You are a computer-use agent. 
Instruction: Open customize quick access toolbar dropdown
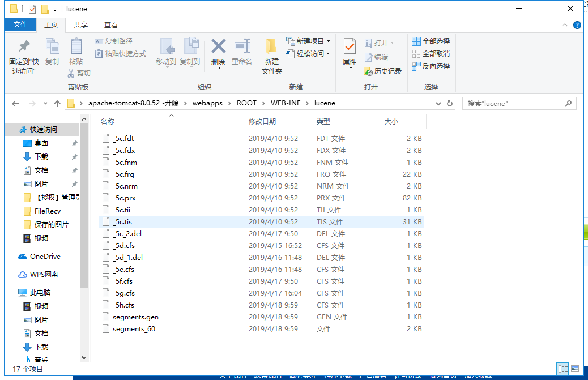(x=55, y=10)
